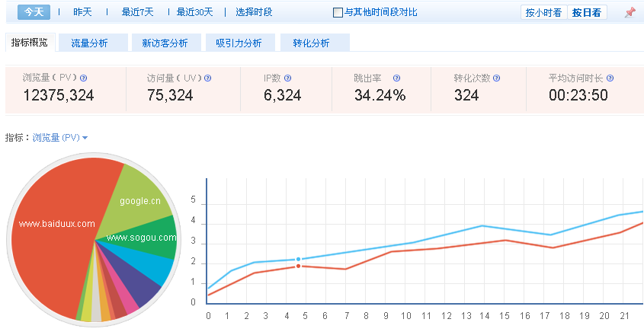Click the bounce rate 34.24%

click(380, 95)
